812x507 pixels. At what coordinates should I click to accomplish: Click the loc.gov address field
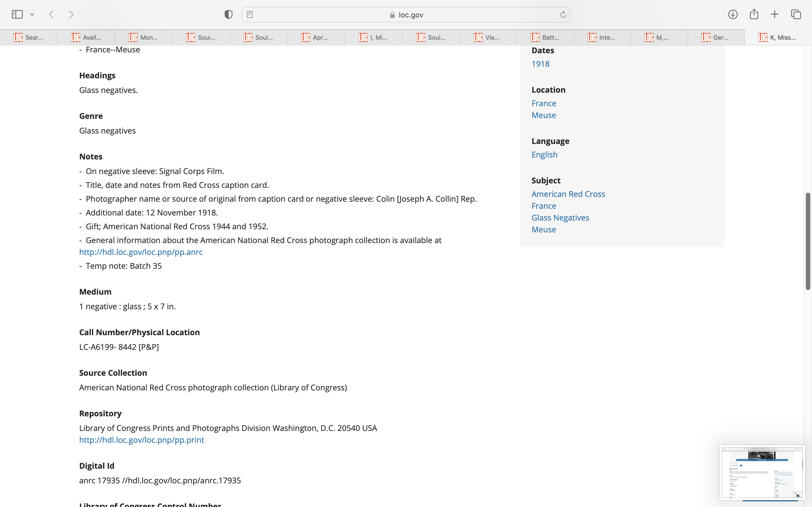click(406, 15)
